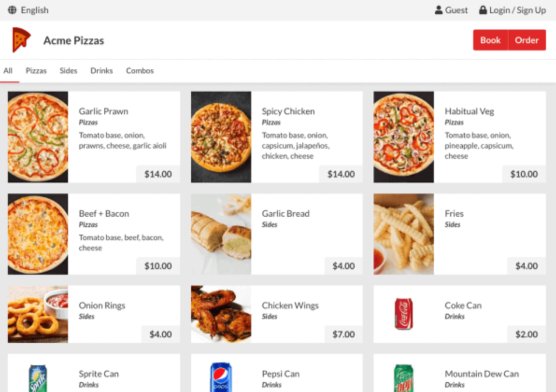The image size is (556, 392).
Task: Click the globe language icon
Action: pyautogui.click(x=12, y=10)
